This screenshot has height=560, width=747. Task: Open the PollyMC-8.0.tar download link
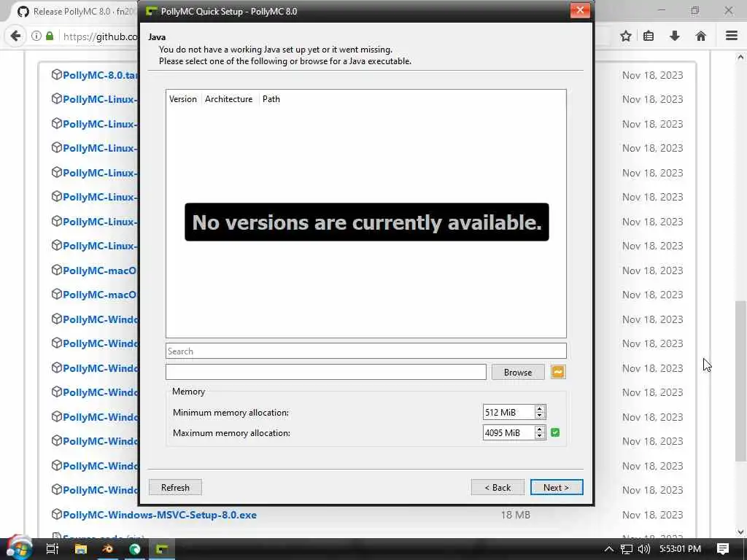[x=101, y=75]
